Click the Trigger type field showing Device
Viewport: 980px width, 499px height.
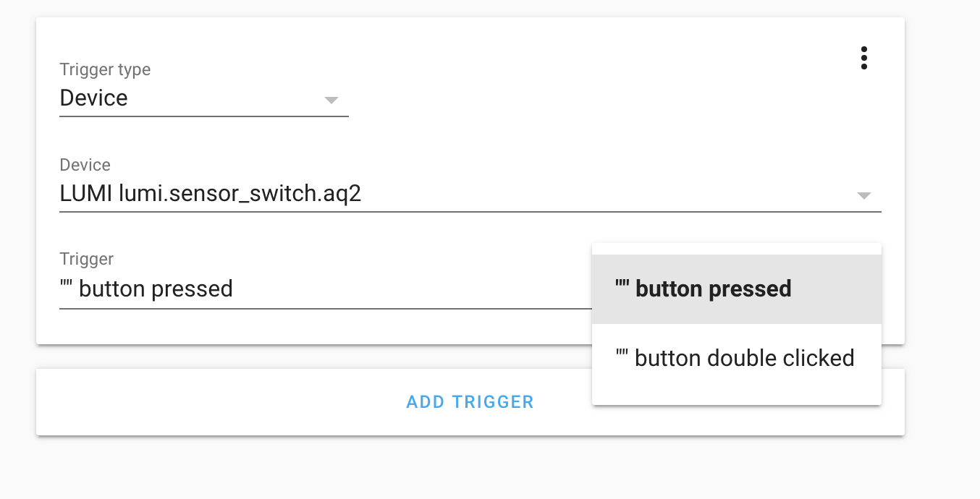point(145,98)
